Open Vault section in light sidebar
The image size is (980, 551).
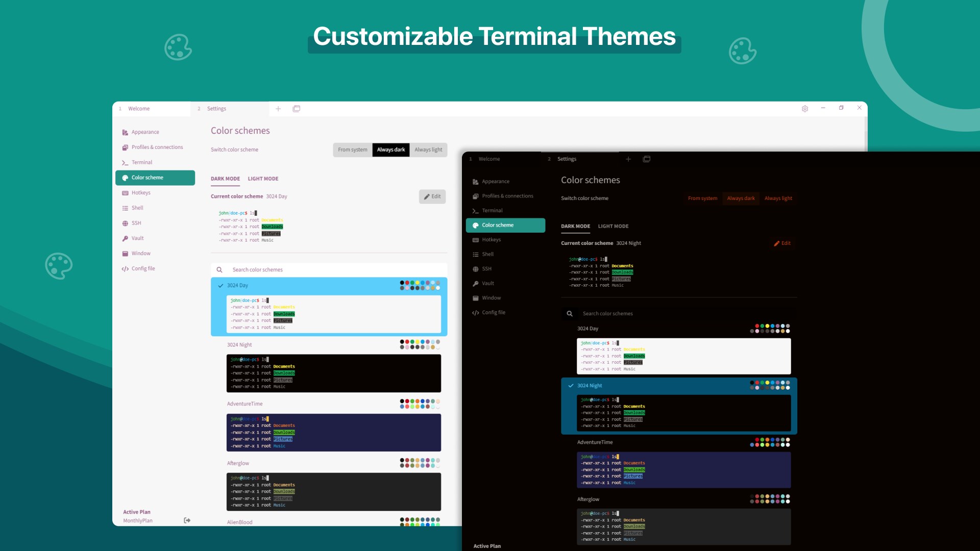137,238
